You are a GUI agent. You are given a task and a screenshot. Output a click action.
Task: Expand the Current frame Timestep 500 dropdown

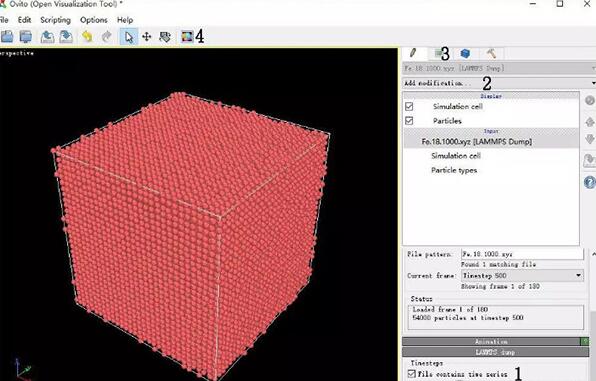pos(522,276)
